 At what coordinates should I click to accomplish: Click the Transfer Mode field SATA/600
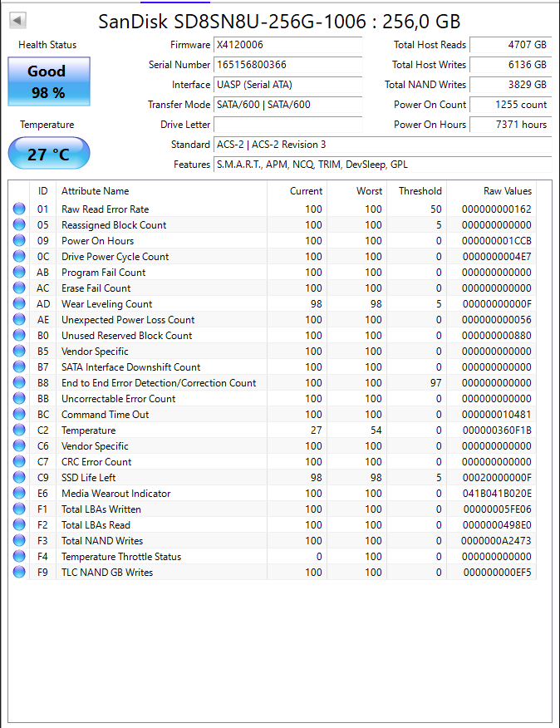288,105
